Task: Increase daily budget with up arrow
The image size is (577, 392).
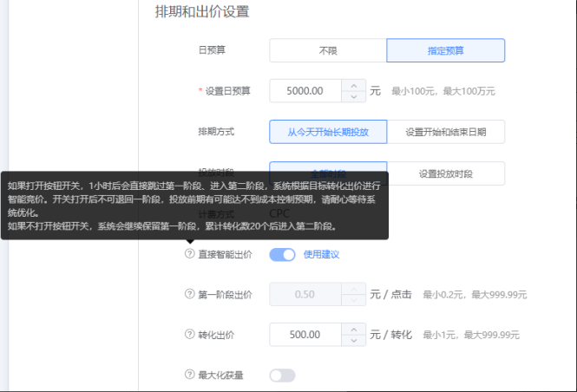Action: (354, 85)
